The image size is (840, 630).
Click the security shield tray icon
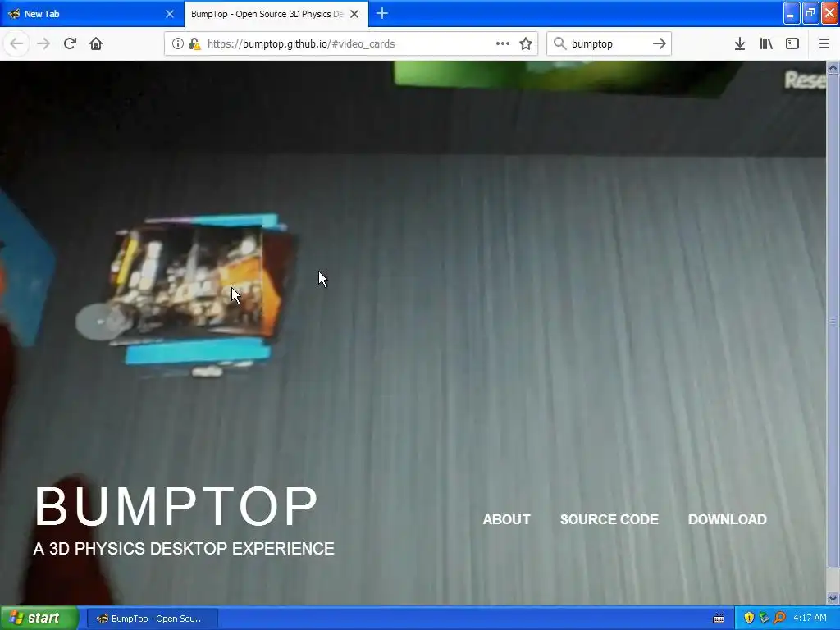749,618
